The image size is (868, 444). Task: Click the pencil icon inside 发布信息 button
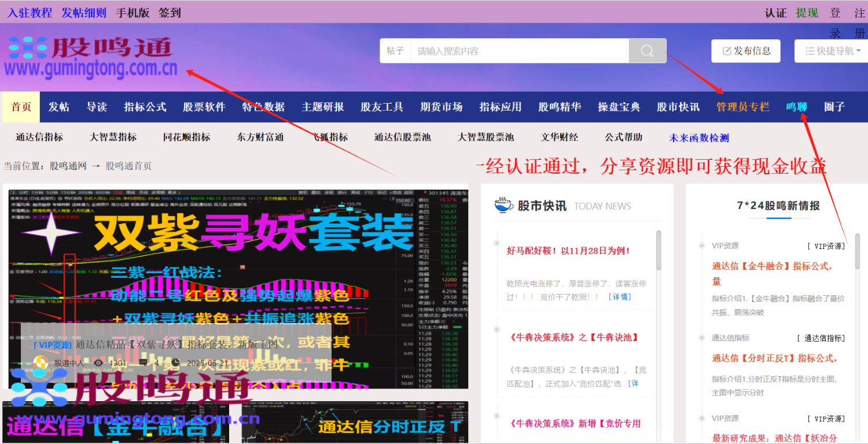pyautogui.click(x=726, y=50)
